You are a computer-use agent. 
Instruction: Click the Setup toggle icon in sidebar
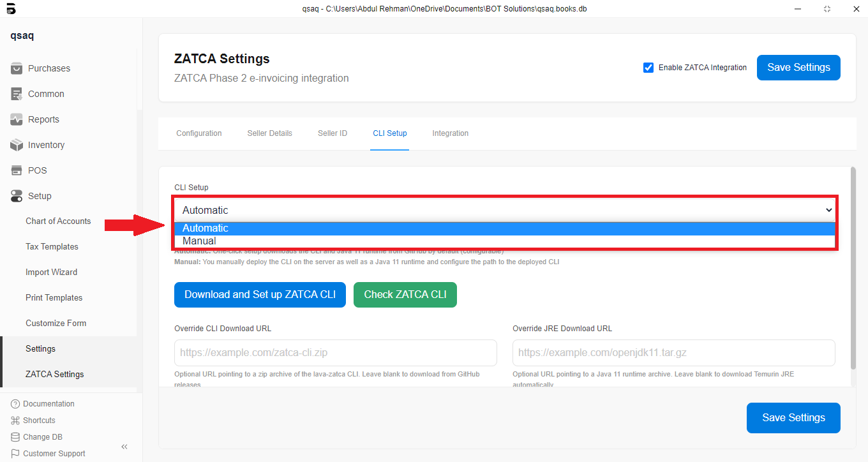pos(17,196)
